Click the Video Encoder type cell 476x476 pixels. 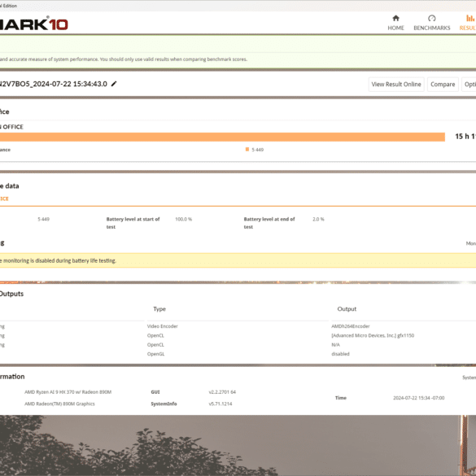coord(163,326)
